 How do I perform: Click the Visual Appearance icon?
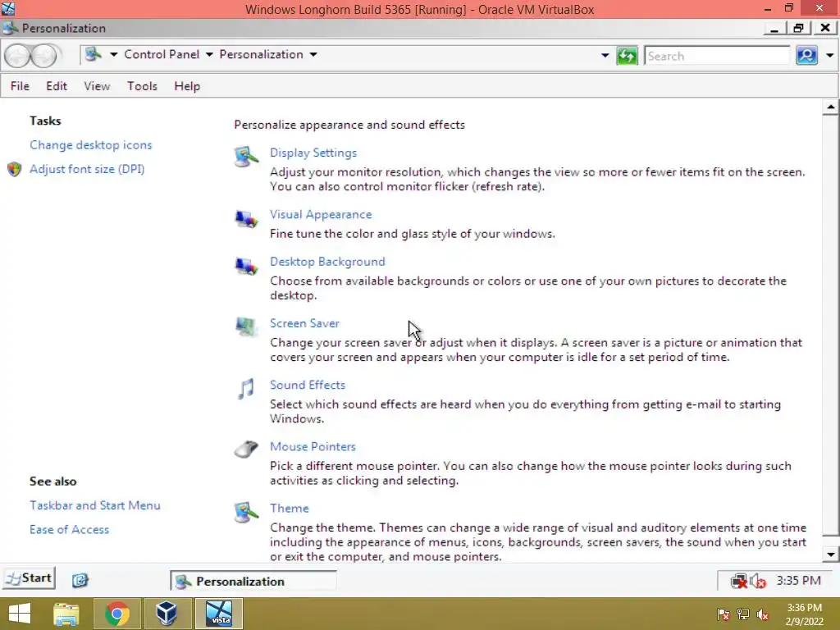pos(246,219)
